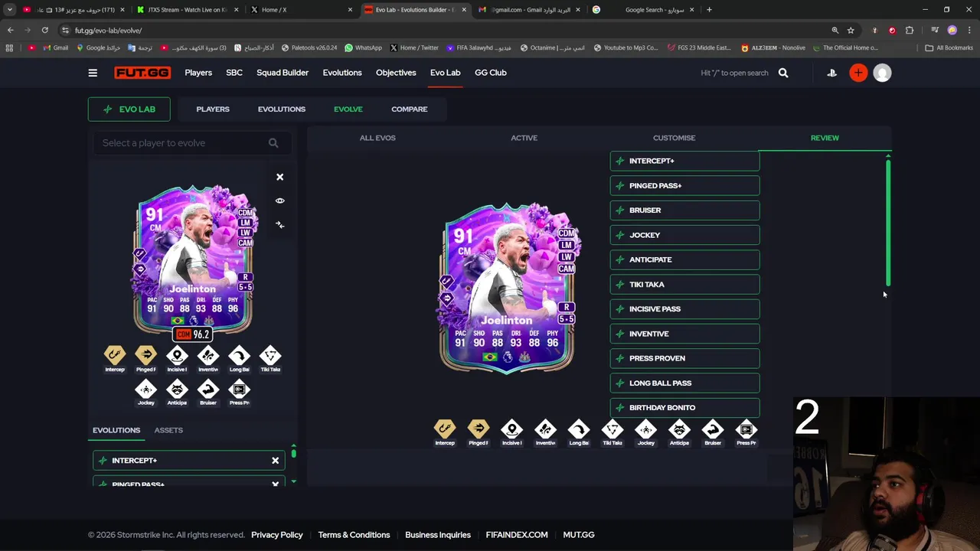Click Anticipate icon under center review card
This screenshot has width=980, height=551.
click(679, 429)
